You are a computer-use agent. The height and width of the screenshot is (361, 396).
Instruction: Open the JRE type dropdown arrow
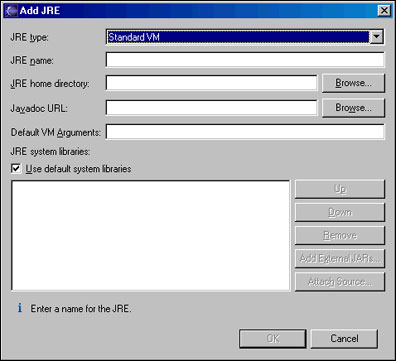point(377,37)
